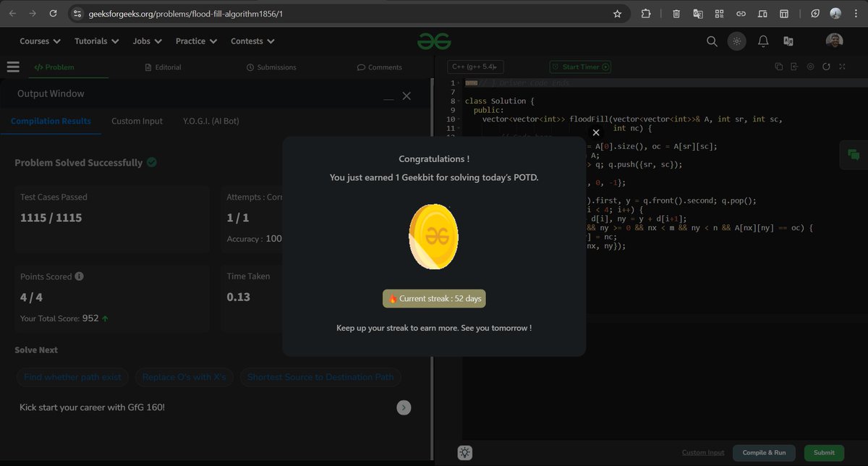This screenshot has height=466, width=868.
Task: Select the Custom Input tab
Action: click(137, 121)
